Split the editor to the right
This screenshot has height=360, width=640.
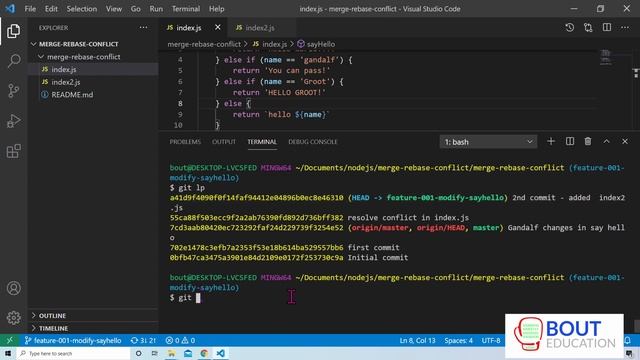point(607,27)
